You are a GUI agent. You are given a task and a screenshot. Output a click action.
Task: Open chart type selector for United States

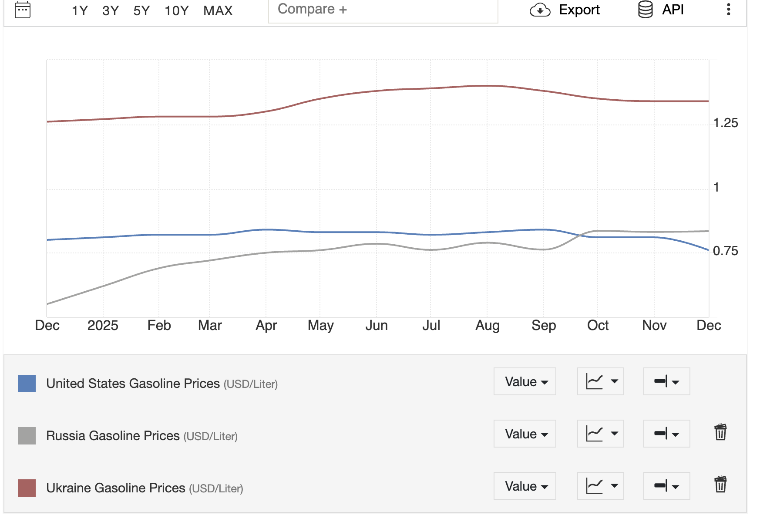click(600, 382)
